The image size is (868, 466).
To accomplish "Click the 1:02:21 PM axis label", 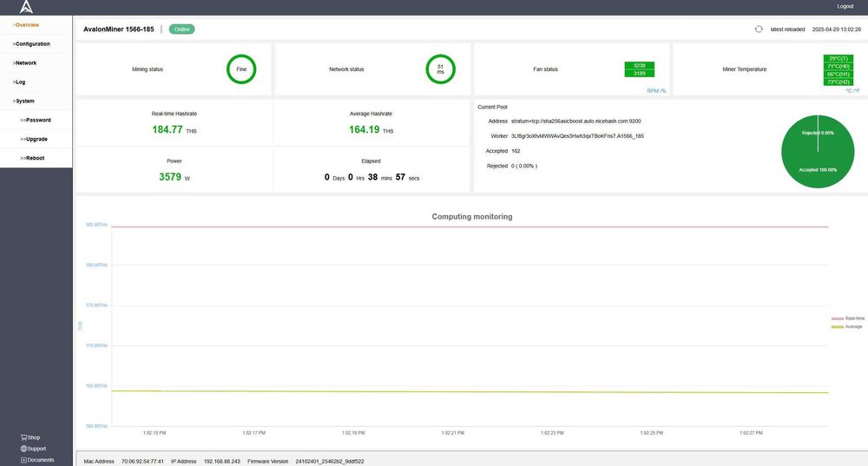I will click(453, 433).
